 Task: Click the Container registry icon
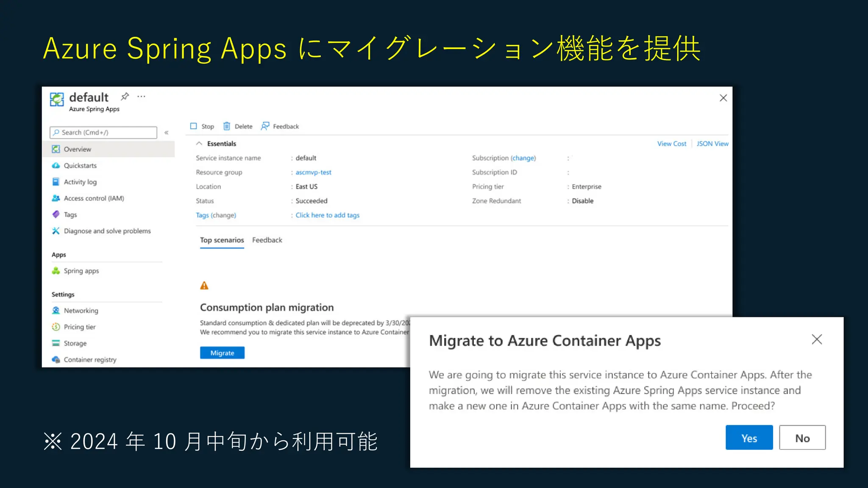[x=56, y=360]
